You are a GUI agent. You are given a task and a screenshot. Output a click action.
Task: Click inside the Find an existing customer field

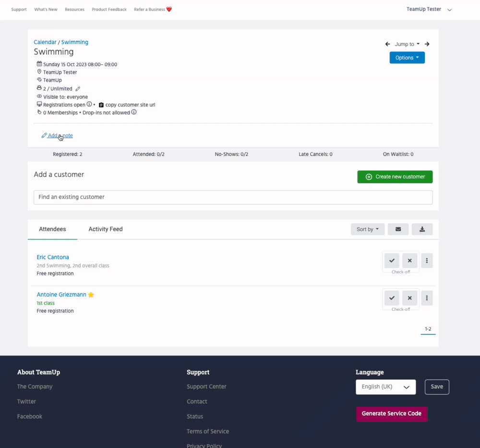click(233, 197)
